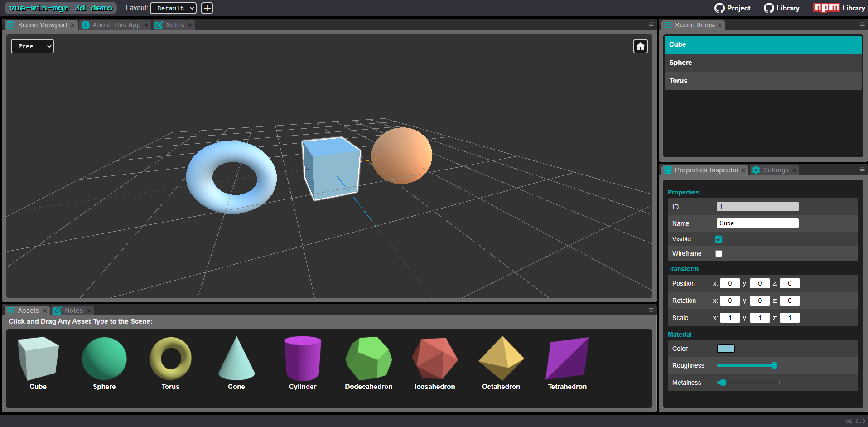Pick the purple Cylinder asset icon
The image size is (868, 427).
[302, 358]
